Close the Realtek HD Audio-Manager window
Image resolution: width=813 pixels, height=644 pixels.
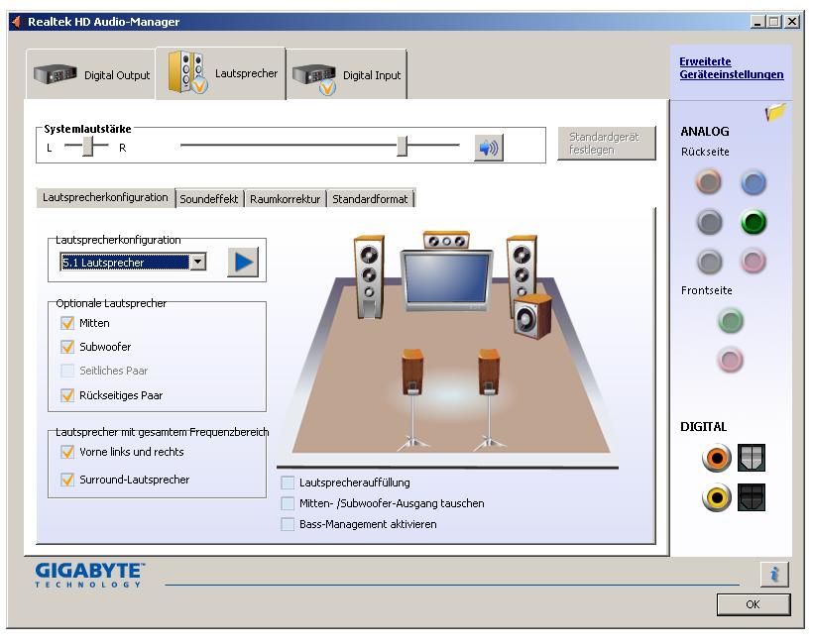pos(792,22)
